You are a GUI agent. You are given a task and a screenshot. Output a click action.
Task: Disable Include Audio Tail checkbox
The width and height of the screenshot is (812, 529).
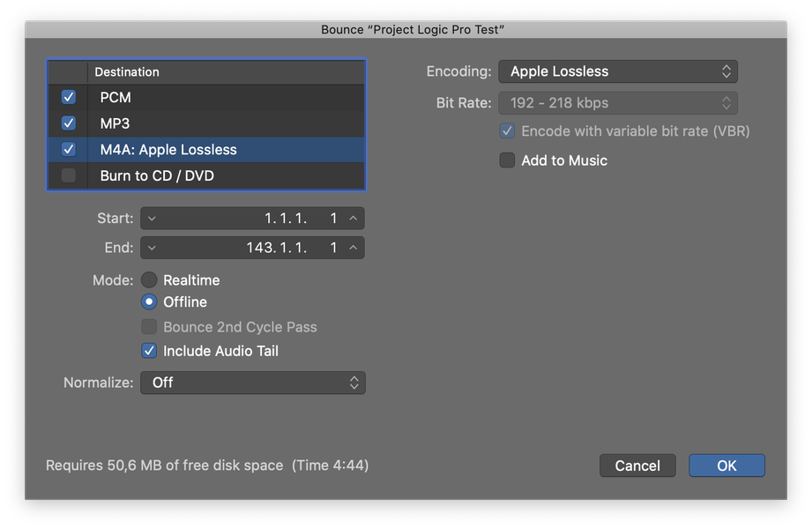click(x=150, y=351)
